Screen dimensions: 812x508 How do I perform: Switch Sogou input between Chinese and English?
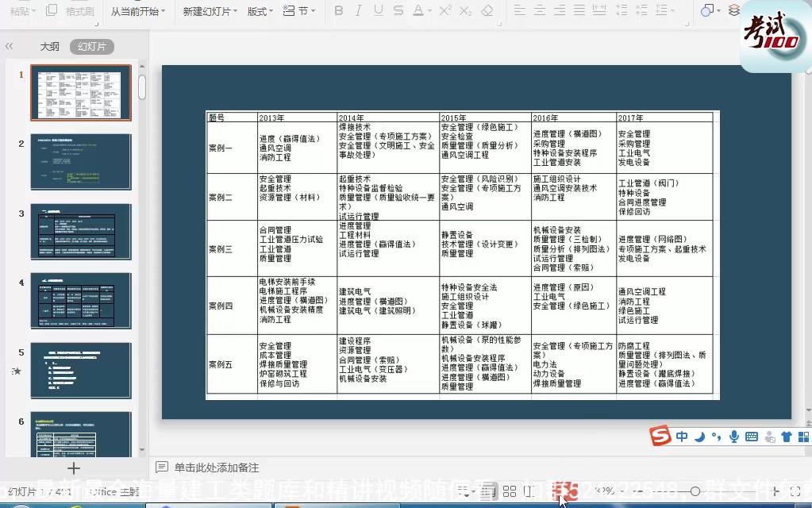coord(681,437)
